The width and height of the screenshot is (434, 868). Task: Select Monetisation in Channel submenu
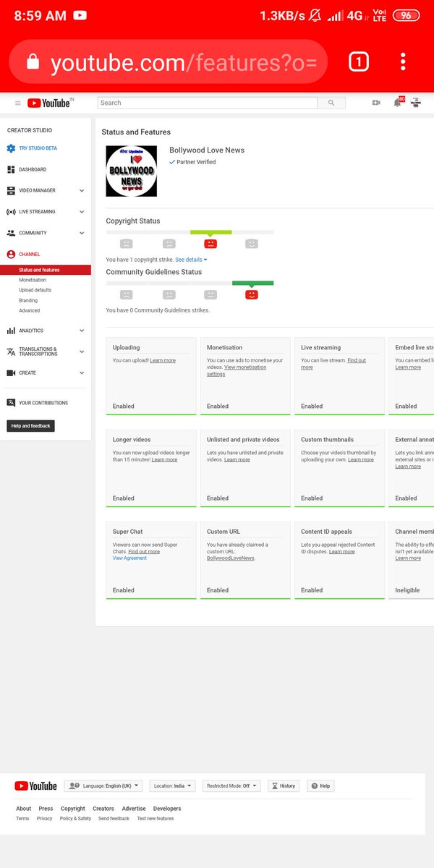pos(33,280)
